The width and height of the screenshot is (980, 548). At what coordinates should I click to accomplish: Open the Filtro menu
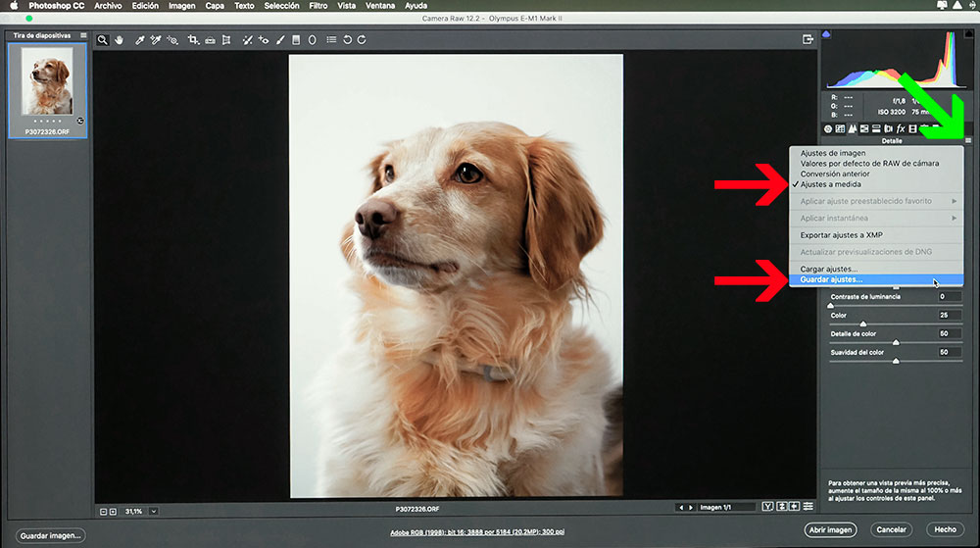click(318, 6)
